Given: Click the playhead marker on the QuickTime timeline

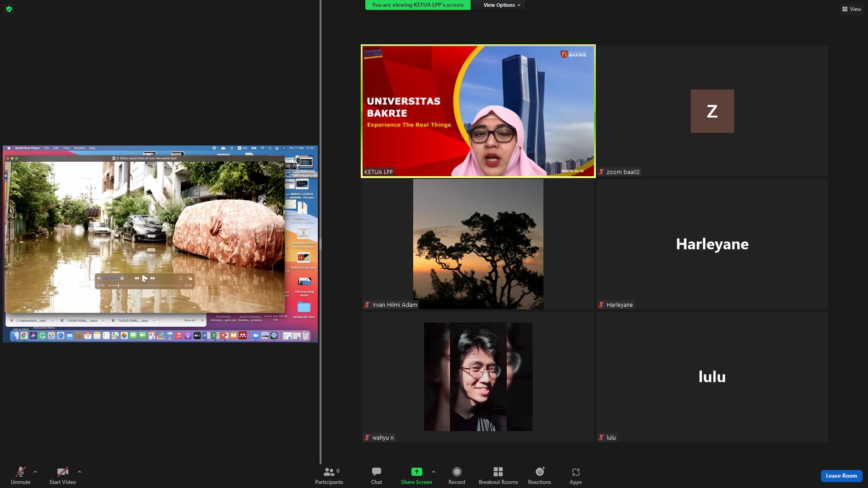Looking at the screenshot, I should point(118,286).
